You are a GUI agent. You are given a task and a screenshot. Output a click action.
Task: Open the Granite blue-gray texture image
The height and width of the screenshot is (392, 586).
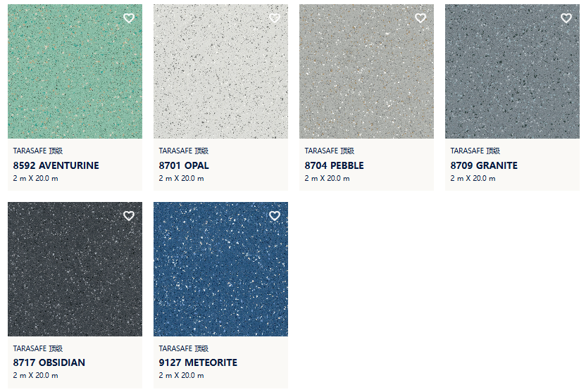[512, 71]
